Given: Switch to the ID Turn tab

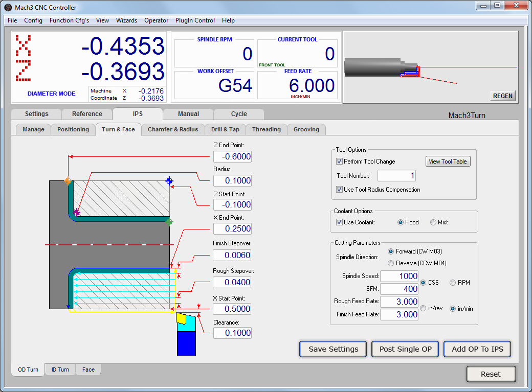Looking at the screenshot, I should (60, 370).
